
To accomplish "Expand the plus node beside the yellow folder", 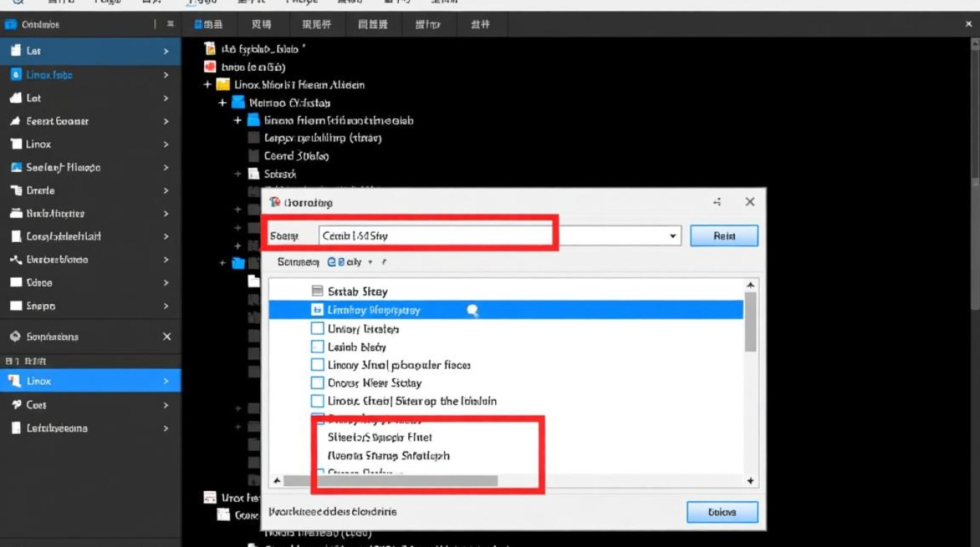I will pyautogui.click(x=208, y=85).
